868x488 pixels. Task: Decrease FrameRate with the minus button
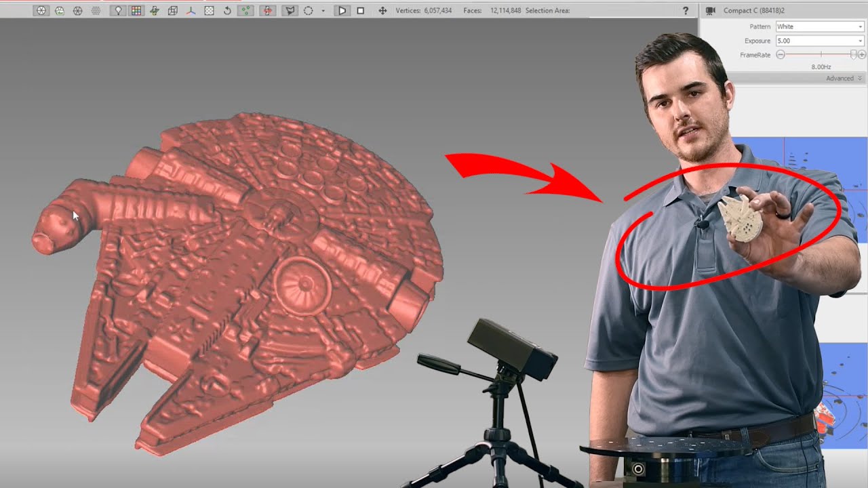coord(781,54)
